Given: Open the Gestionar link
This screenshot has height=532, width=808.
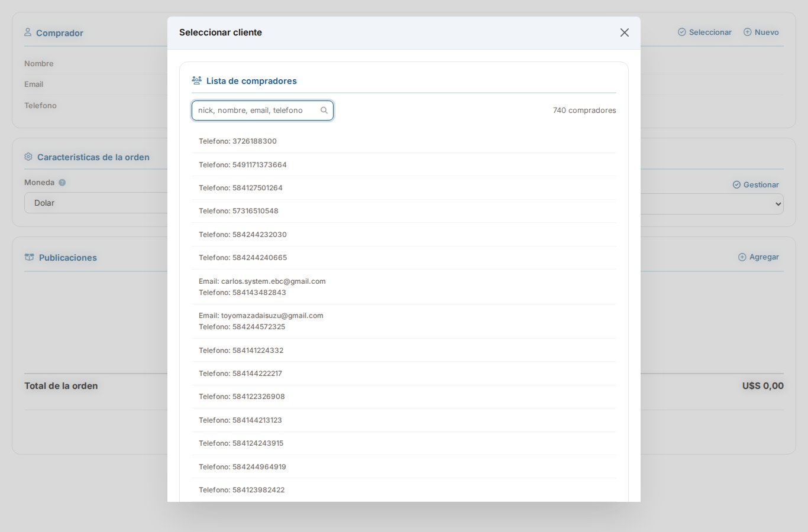Looking at the screenshot, I should (x=755, y=185).
